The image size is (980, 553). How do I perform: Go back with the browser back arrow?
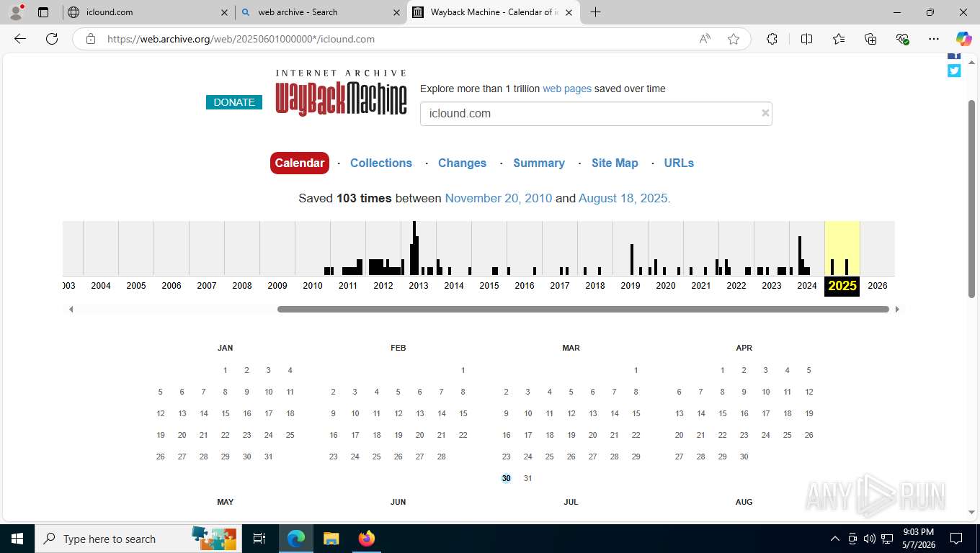point(20,39)
